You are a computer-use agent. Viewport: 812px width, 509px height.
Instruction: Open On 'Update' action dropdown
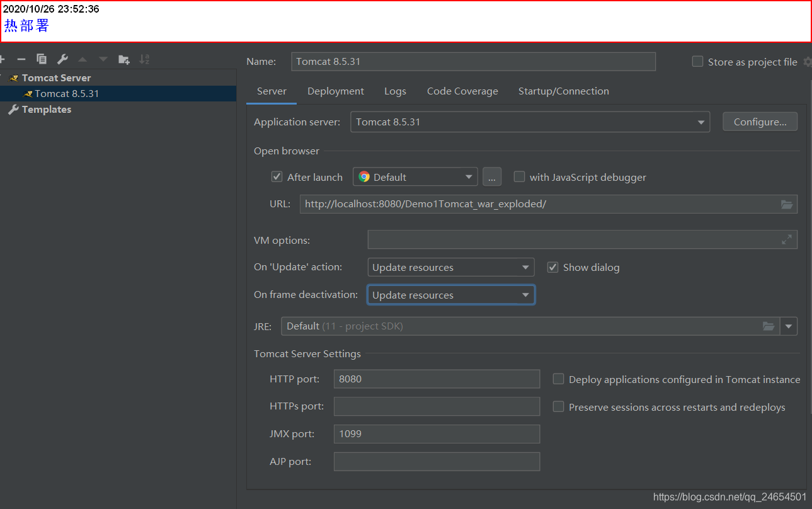pyautogui.click(x=451, y=267)
